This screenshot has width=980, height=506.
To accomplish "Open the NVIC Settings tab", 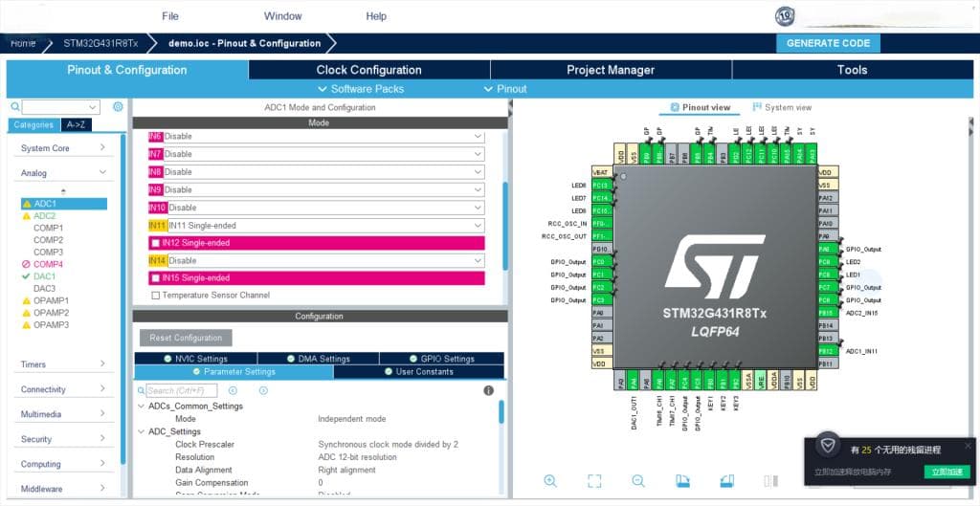I will tap(195, 359).
